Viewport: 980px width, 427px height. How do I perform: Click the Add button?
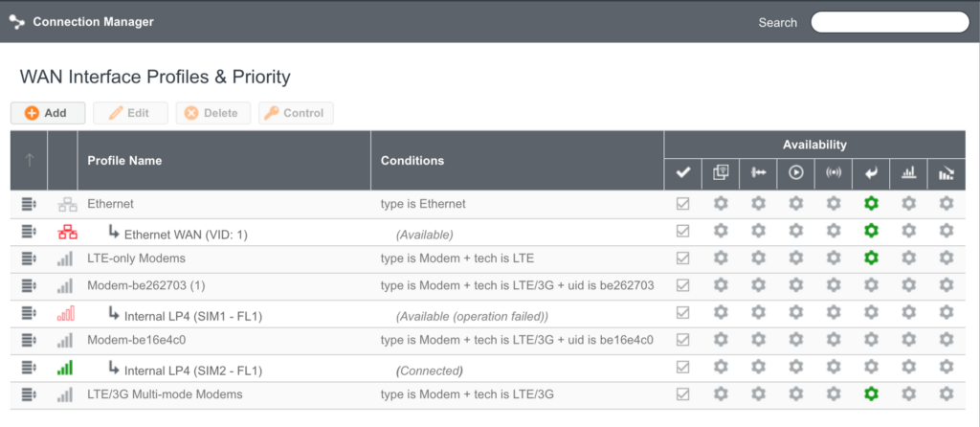coord(48,113)
